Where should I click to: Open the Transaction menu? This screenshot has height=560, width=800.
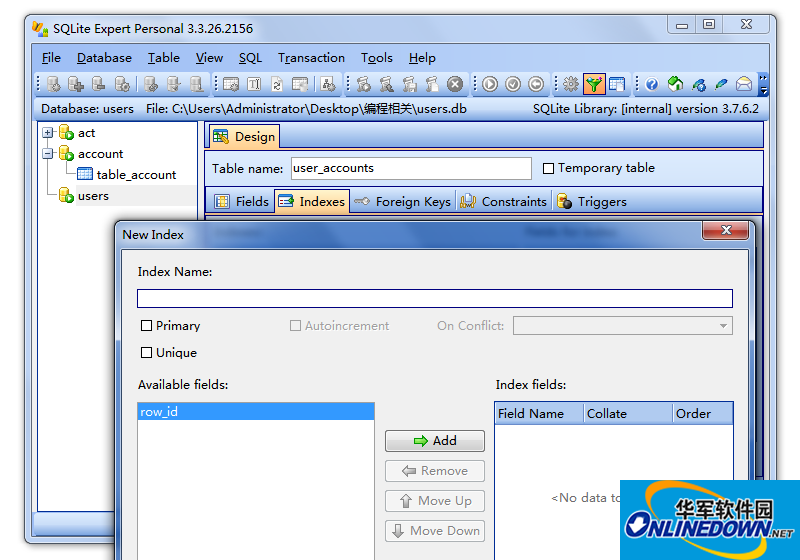pyautogui.click(x=311, y=58)
